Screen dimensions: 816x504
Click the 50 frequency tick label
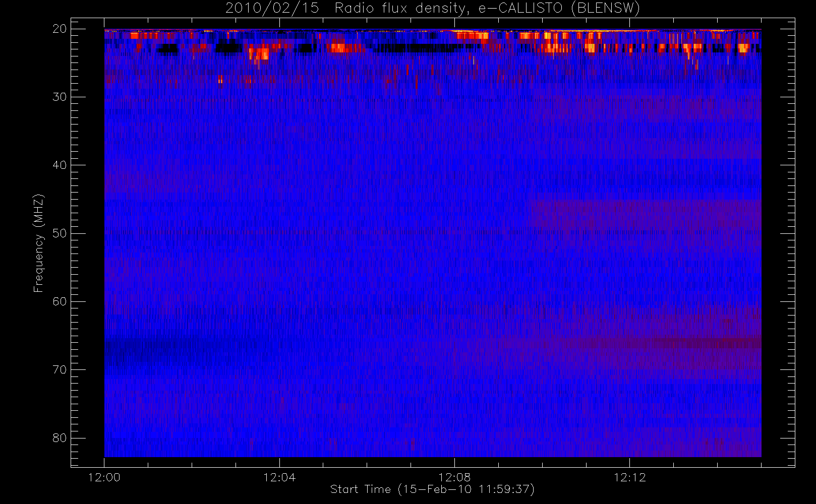[60, 233]
